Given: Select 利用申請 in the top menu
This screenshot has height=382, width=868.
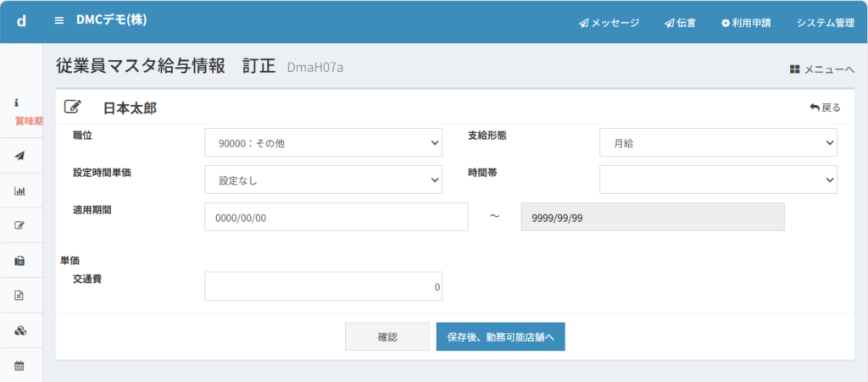Looking at the screenshot, I should click(x=746, y=23).
